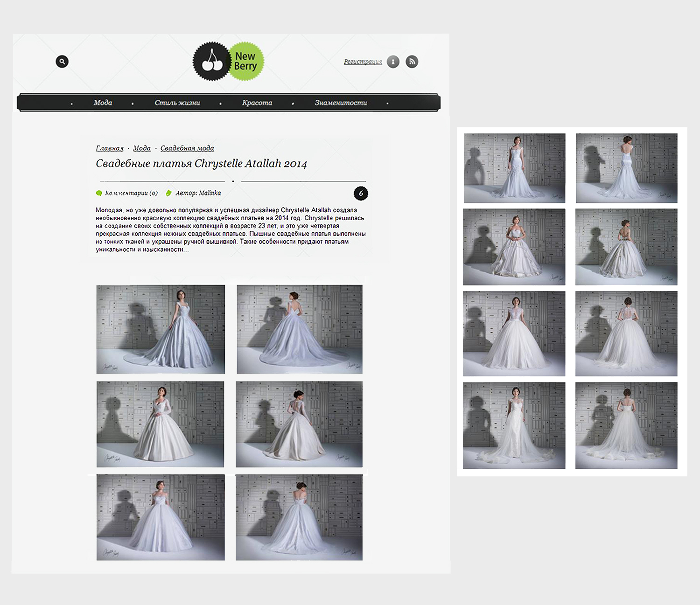Open the top-left mermaid dress thumbnail in sidebar
Viewport: 700px width, 605px height.
tap(514, 168)
